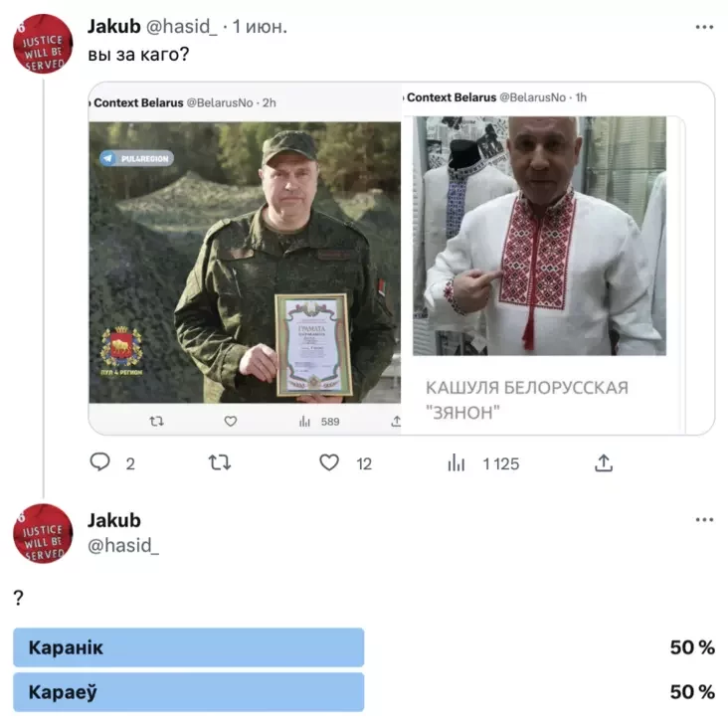
Task: Open Jakub name link in second tweet
Action: point(114,520)
